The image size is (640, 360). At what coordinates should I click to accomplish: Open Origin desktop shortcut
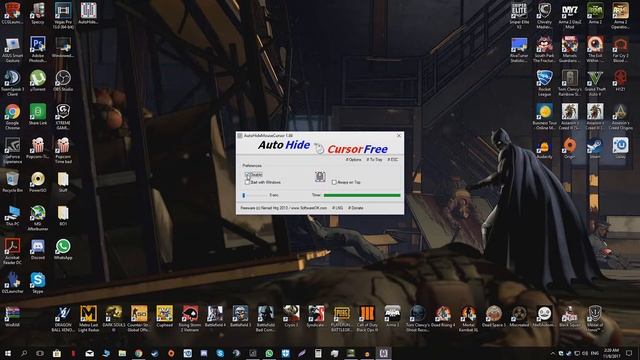click(x=570, y=148)
